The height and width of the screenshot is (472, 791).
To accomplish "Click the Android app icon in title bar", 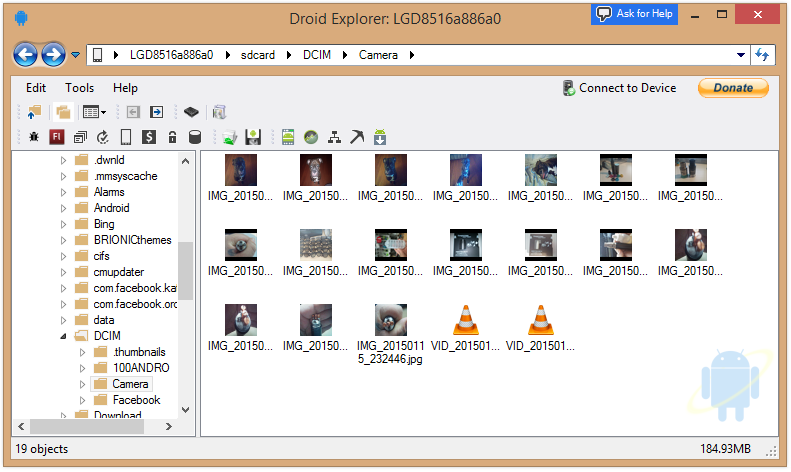I will pyautogui.click(x=21, y=18).
